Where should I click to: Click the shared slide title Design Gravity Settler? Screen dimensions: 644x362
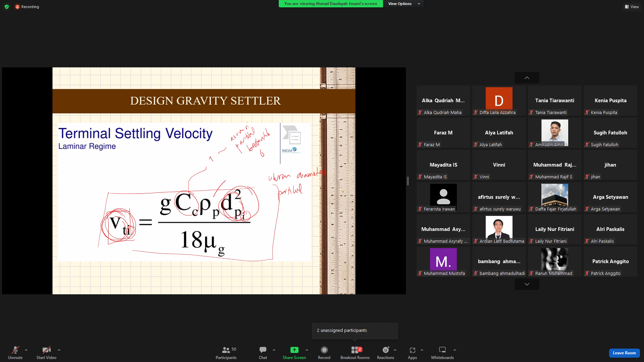click(205, 101)
